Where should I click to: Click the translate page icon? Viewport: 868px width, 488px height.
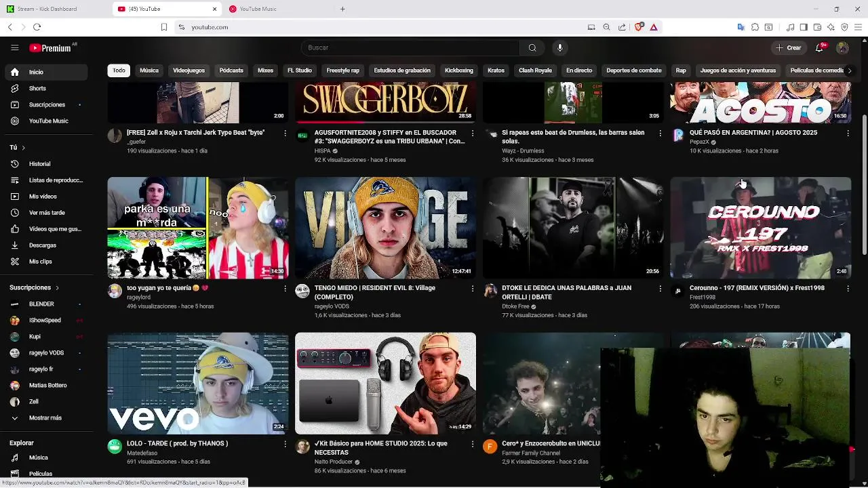pos(741,27)
